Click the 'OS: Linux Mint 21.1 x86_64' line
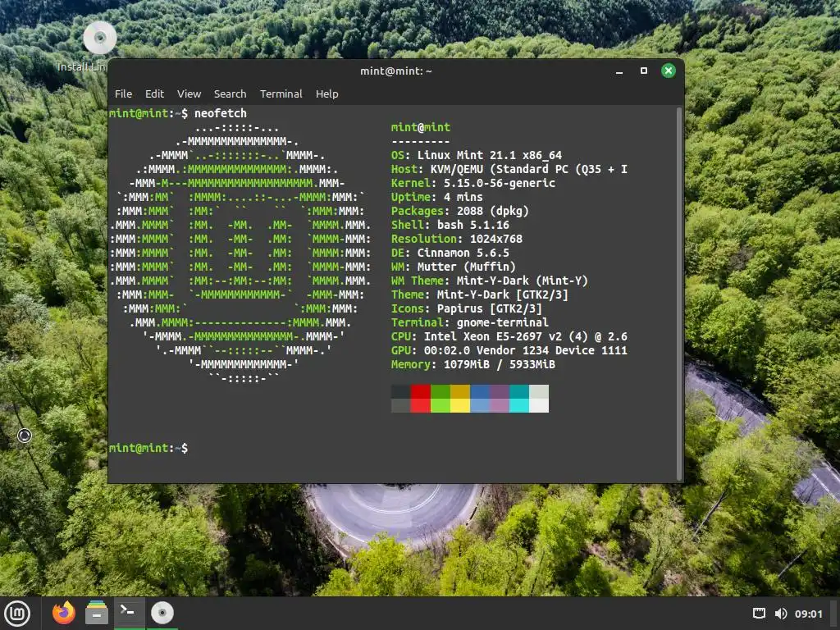840x630 pixels. click(x=477, y=155)
